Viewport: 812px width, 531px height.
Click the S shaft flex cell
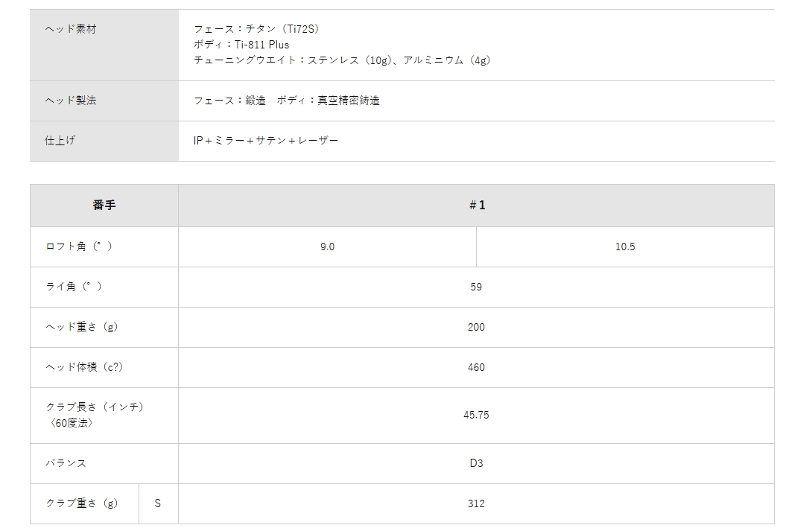(x=158, y=503)
